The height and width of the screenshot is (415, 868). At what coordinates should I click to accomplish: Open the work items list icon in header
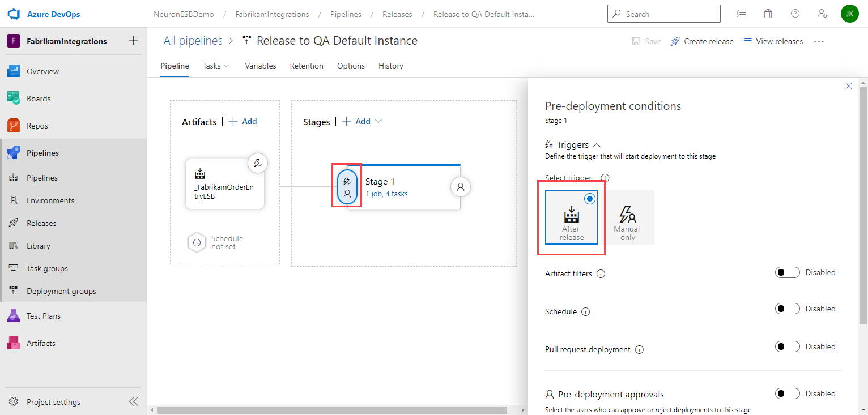tap(741, 14)
